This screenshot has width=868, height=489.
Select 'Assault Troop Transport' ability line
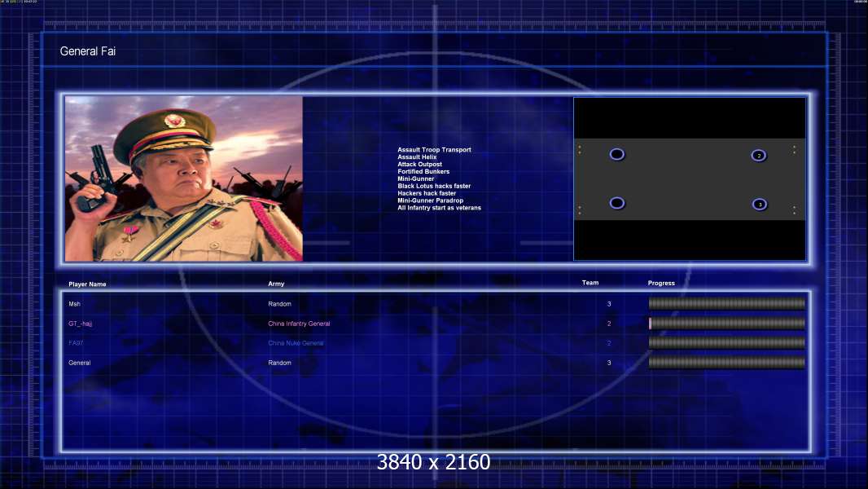point(434,149)
